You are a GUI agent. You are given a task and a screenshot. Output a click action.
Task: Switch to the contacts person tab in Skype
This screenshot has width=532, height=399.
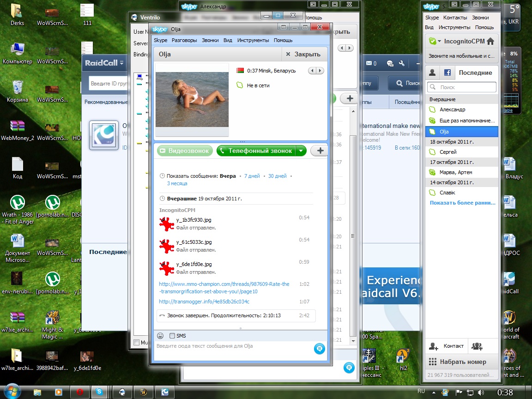point(432,72)
